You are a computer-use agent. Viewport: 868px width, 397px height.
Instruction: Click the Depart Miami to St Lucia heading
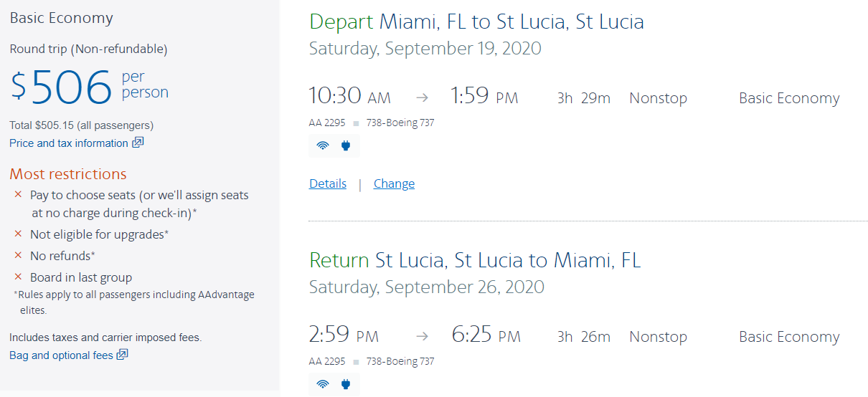[x=476, y=21]
